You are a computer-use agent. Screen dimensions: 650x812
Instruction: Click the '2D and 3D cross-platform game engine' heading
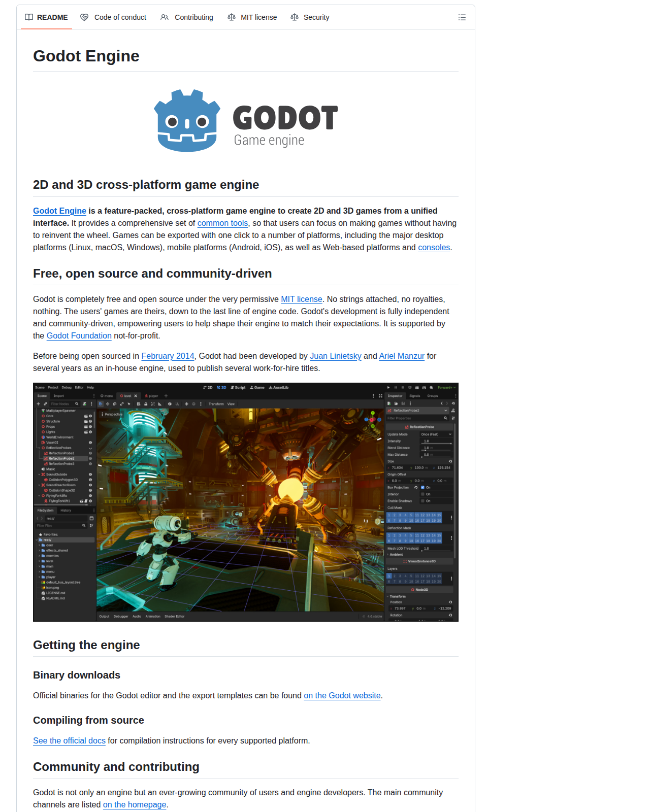[x=146, y=185]
